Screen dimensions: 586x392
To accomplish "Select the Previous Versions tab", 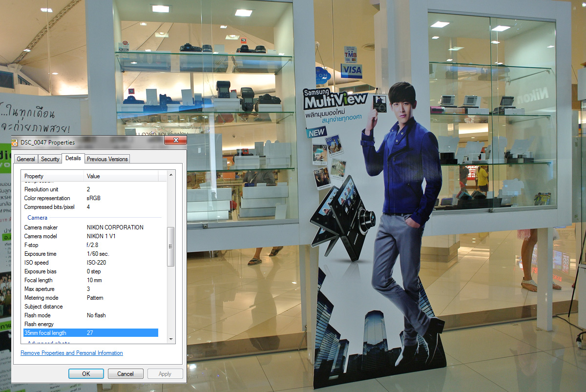I will coord(107,159).
